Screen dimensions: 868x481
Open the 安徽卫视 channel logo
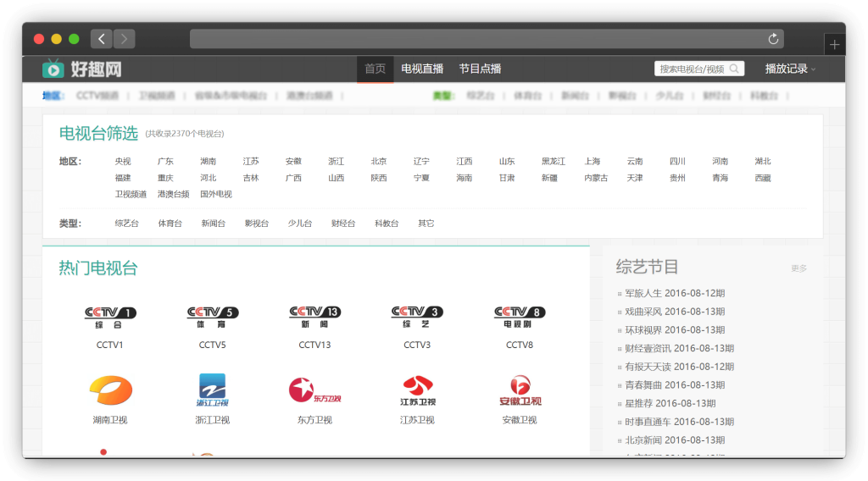coord(520,390)
